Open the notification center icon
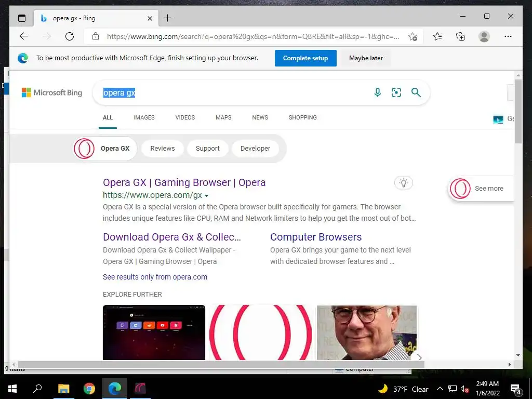 pos(516,389)
